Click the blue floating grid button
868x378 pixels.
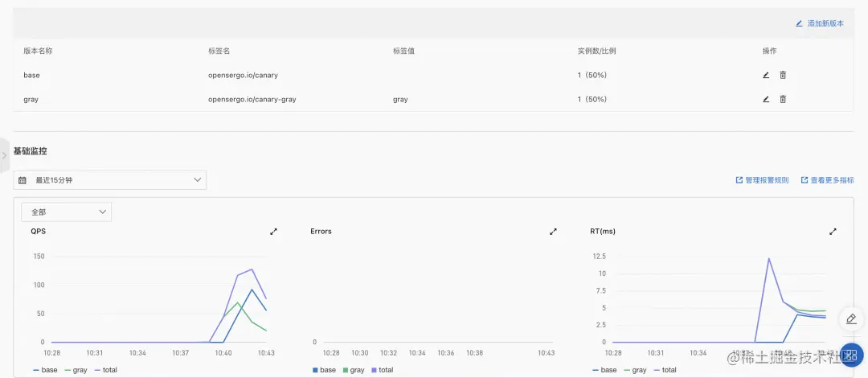coord(852,355)
